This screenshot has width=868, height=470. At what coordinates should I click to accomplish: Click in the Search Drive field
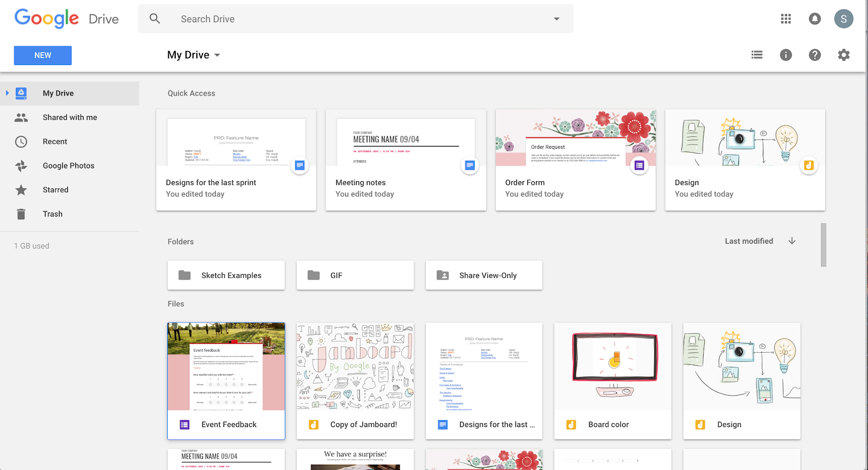click(356, 19)
